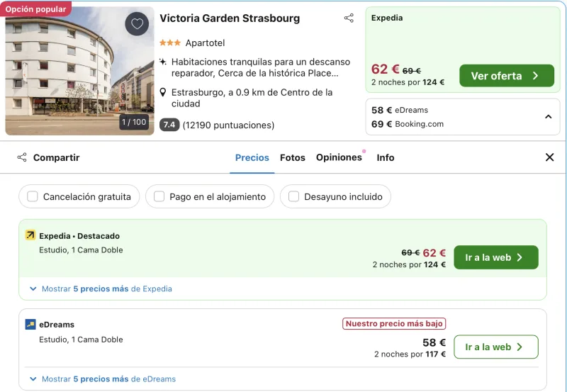Click the Compartir share icon
The height and width of the screenshot is (392, 567).
click(22, 157)
